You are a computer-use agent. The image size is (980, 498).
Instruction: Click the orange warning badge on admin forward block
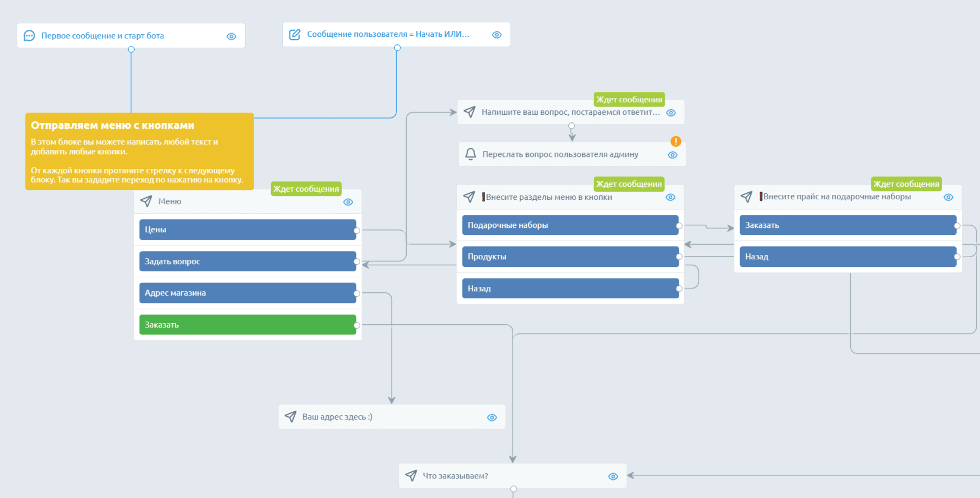click(x=676, y=141)
